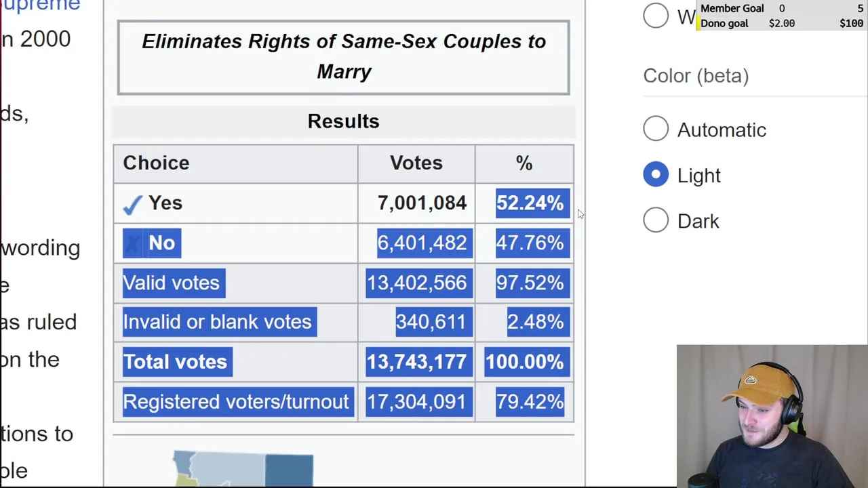Click the Member Goal overlay counter
868x488 pixels.
point(781,8)
